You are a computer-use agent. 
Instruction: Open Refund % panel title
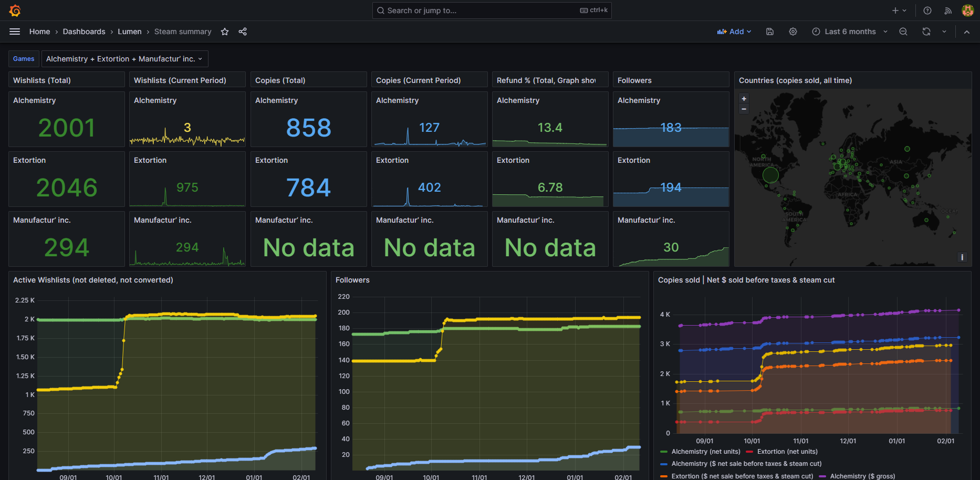pyautogui.click(x=546, y=80)
